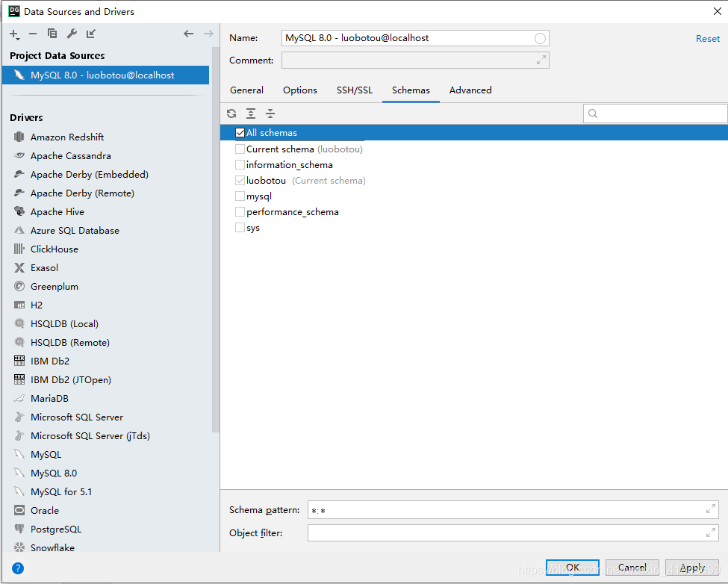
Task: Switch to the Schemas tab
Action: [x=411, y=90]
